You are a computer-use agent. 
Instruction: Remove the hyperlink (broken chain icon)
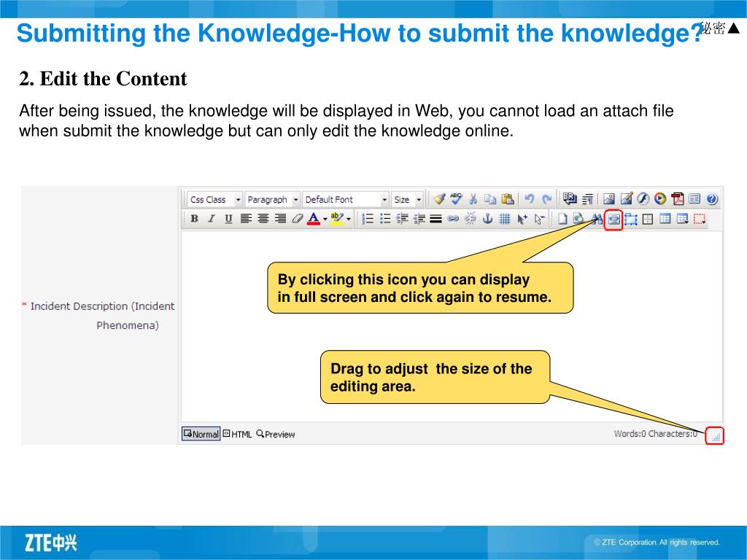470,219
